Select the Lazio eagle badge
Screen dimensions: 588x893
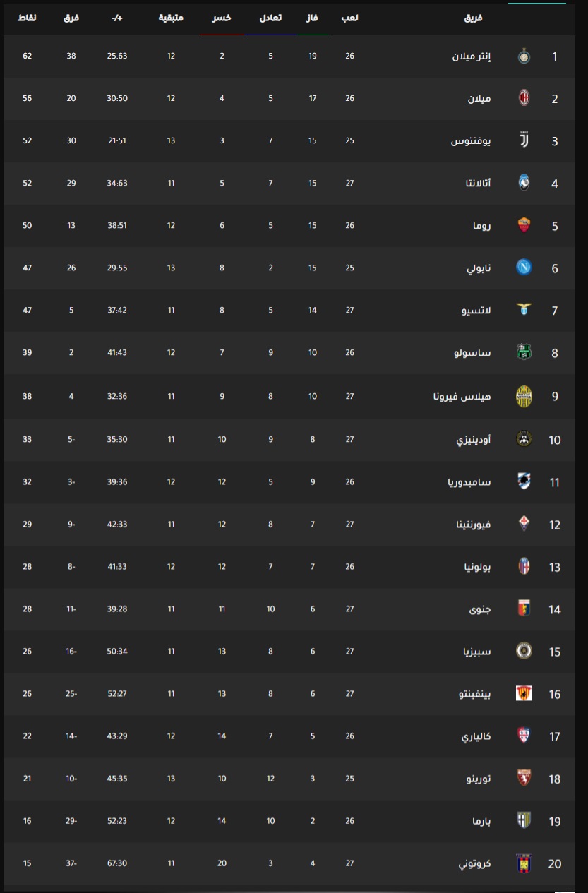click(x=524, y=310)
